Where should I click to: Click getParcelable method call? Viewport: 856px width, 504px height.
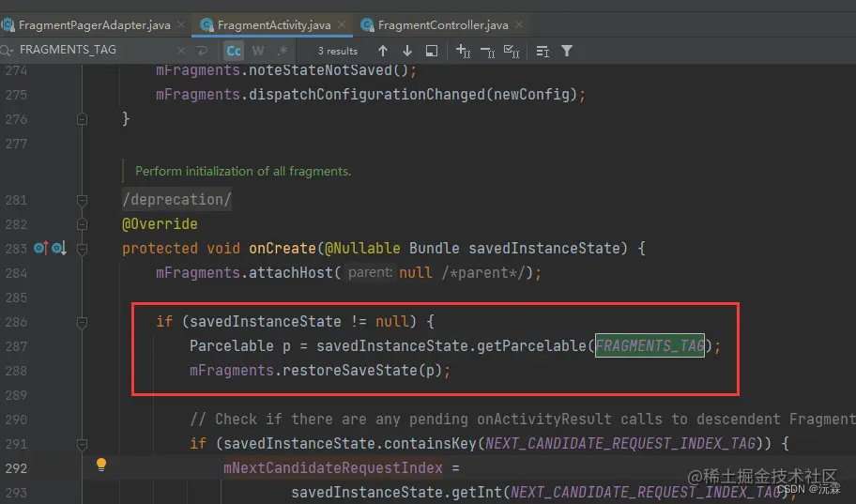[530, 345]
